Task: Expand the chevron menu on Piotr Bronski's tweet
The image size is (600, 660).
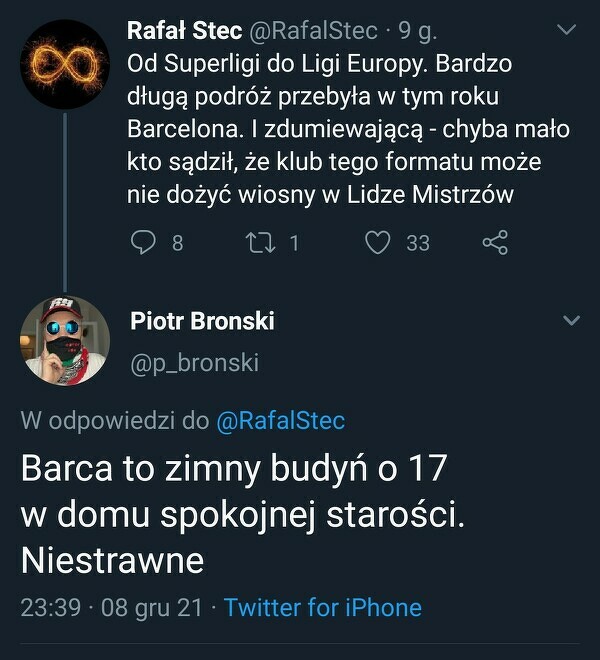Action: pos(571,321)
